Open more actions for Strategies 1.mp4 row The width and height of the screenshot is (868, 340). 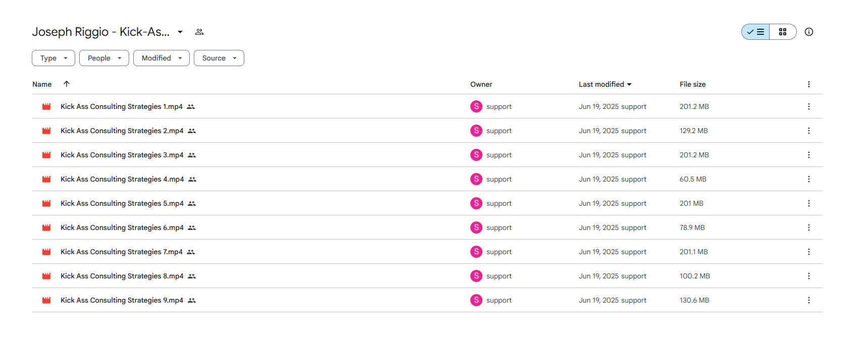pyautogui.click(x=808, y=106)
